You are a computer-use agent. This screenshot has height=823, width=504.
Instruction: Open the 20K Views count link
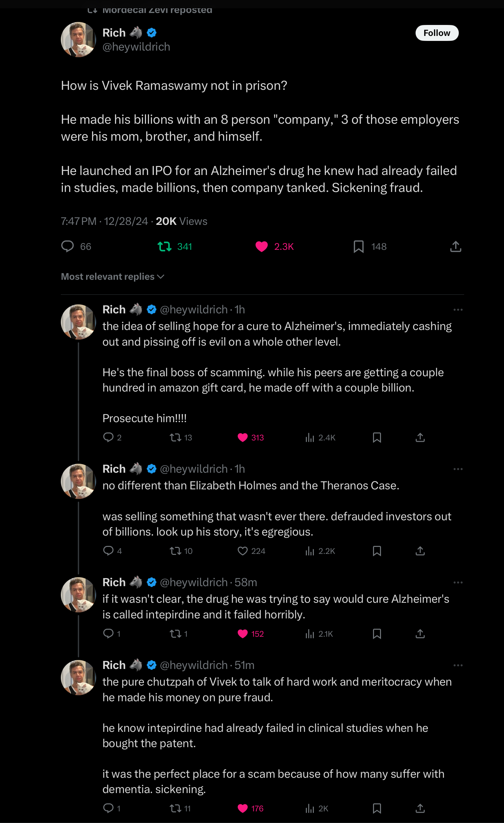tap(181, 221)
